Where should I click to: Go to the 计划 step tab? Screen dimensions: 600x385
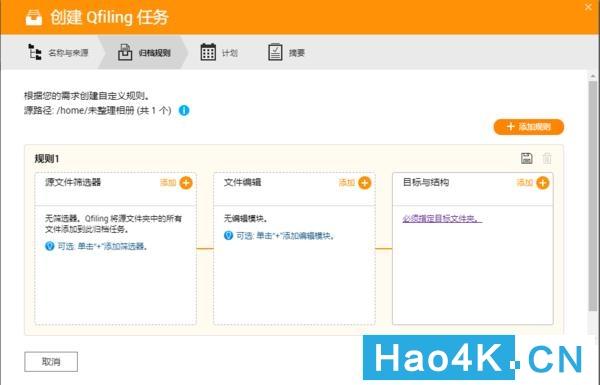point(219,52)
